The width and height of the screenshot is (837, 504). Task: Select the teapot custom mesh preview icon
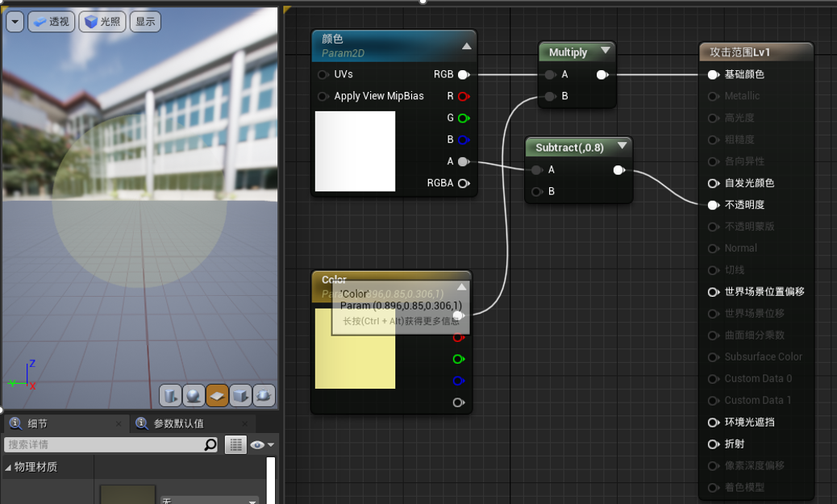[264, 395]
